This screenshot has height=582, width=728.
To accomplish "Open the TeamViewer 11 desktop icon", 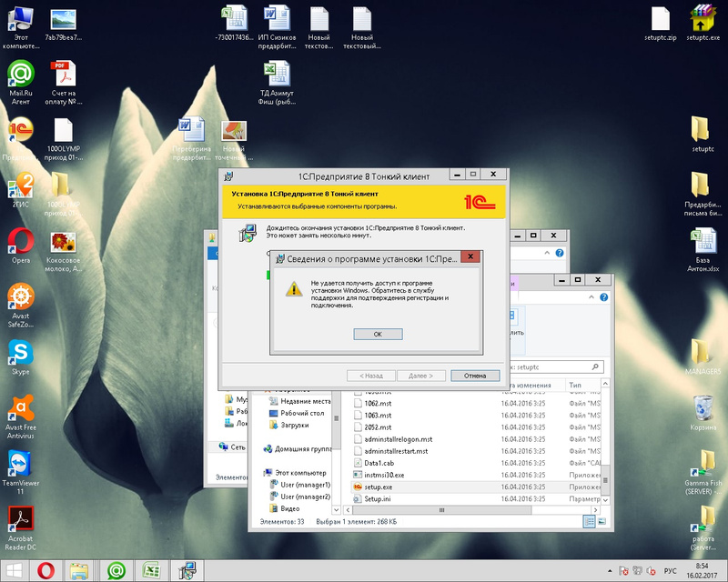I will (x=20, y=465).
